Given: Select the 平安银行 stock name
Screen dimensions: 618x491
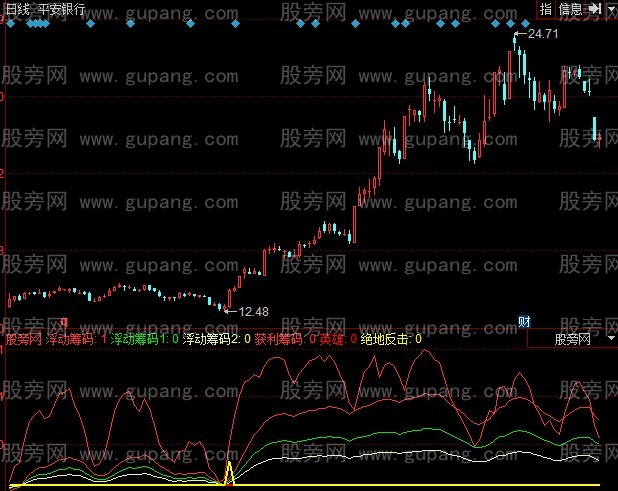Looking at the screenshot, I should click(60, 8).
